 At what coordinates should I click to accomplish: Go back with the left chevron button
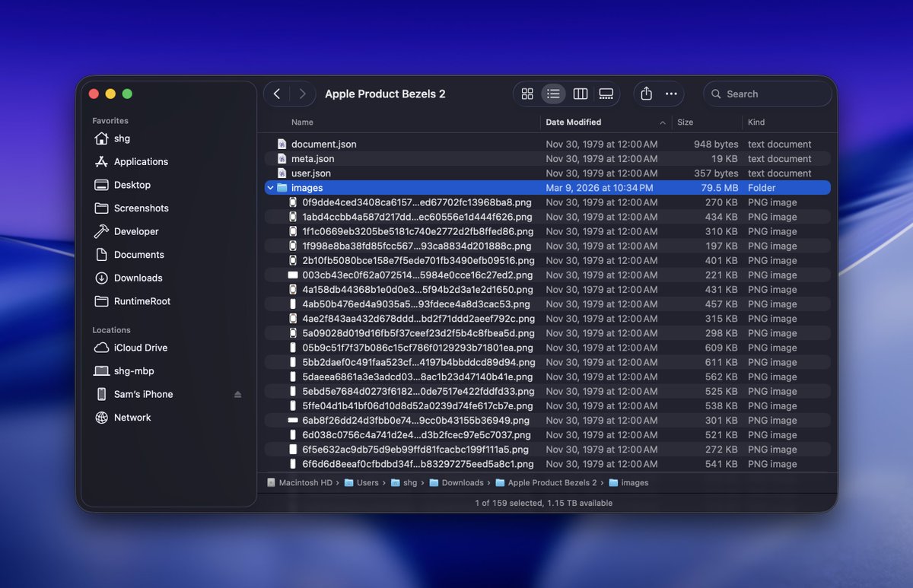[277, 94]
